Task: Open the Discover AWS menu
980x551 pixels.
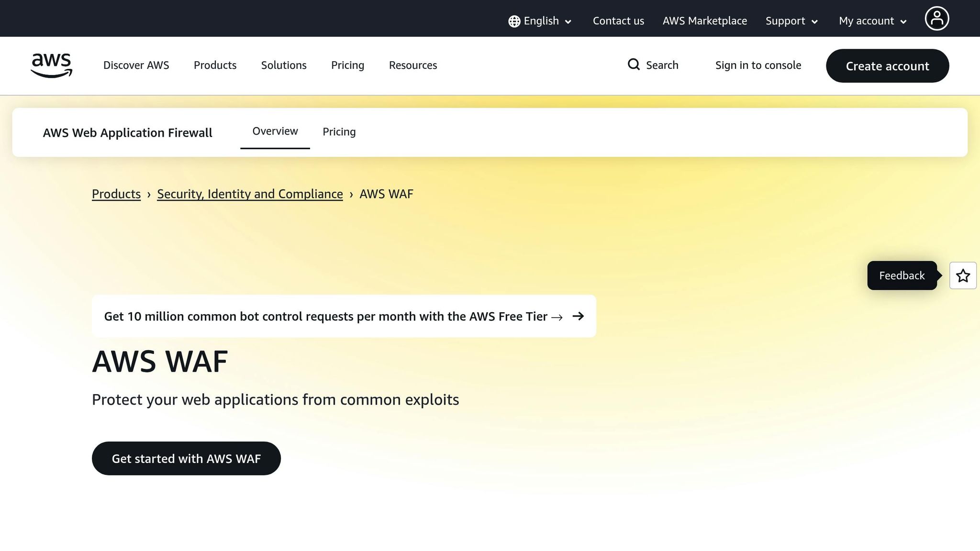Action: coord(136,66)
